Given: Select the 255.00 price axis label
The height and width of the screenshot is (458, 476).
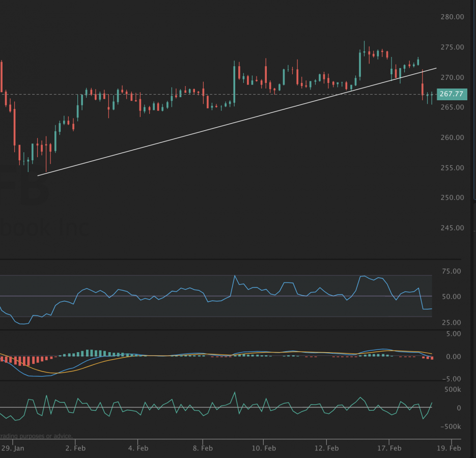Looking at the screenshot, I should coord(452,168).
